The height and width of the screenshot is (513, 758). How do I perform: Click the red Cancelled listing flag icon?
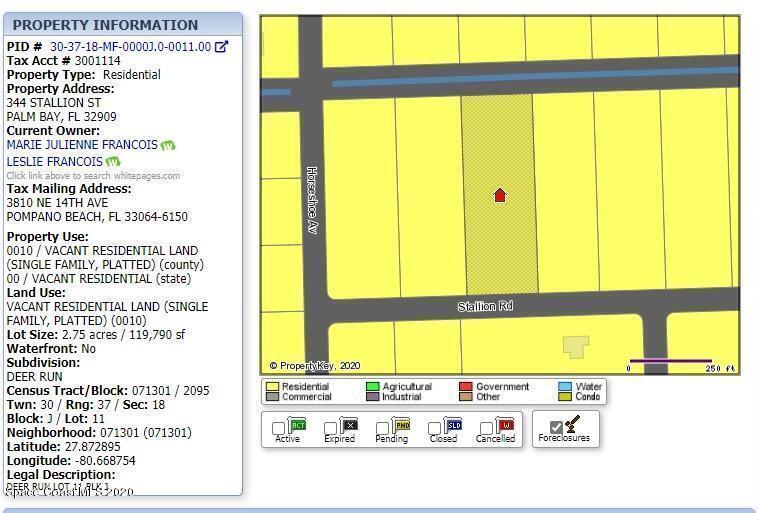click(505, 425)
